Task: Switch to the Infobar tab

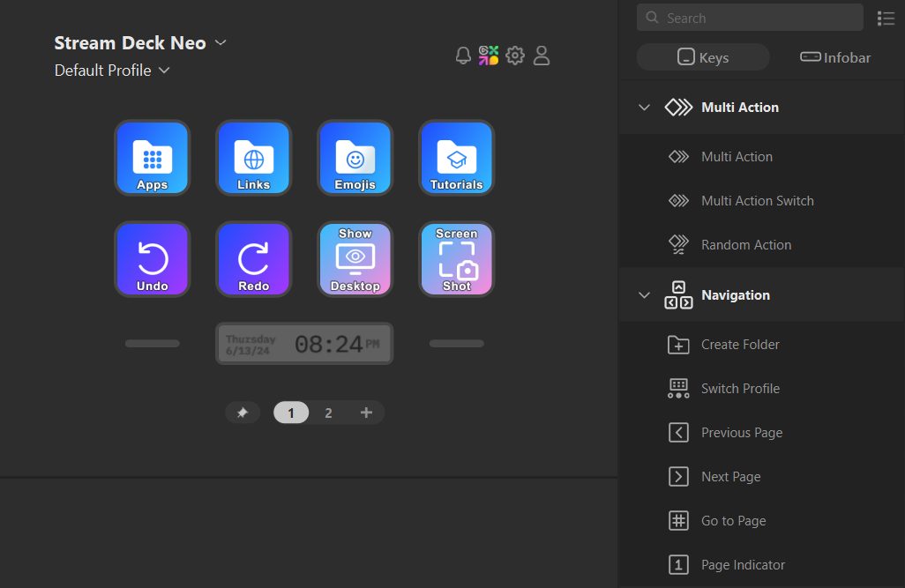Action: (x=835, y=57)
